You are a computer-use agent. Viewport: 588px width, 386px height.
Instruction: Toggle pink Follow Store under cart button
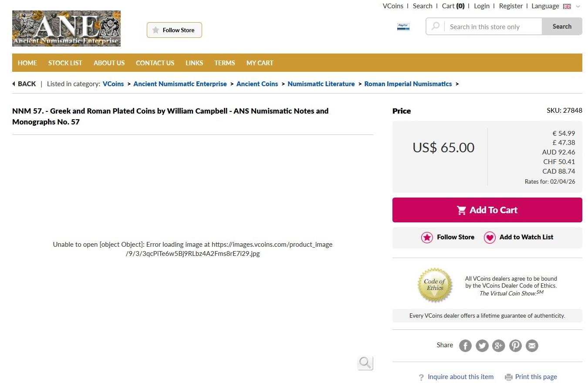[448, 237]
